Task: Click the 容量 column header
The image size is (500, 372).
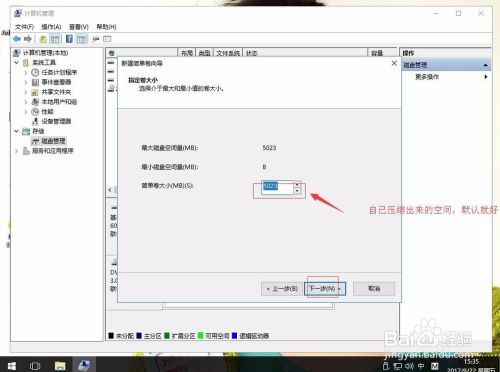Action: 383,53
